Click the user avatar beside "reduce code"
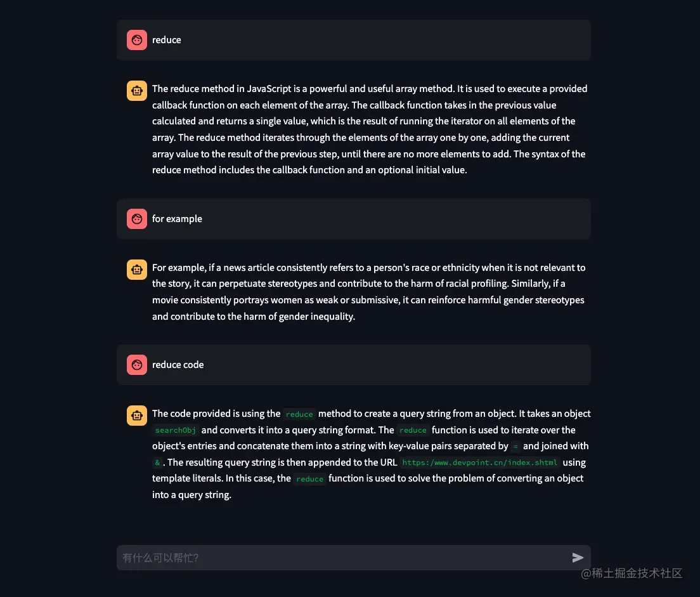This screenshot has height=597, width=700. 136,365
